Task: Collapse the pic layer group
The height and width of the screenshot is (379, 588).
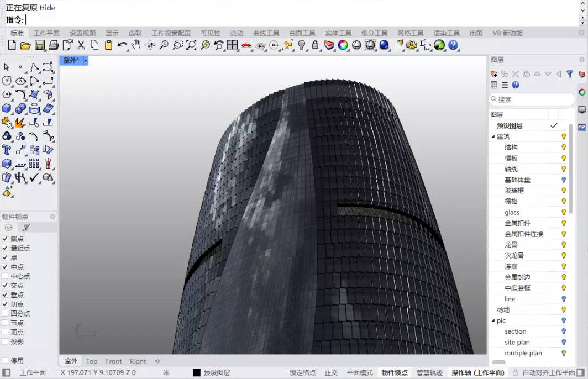Action: tap(493, 320)
